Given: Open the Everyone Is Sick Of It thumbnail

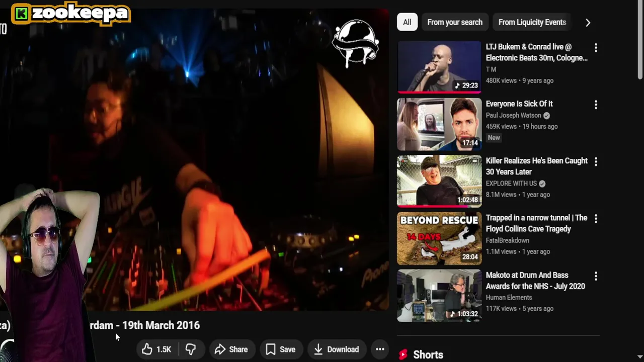Looking at the screenshot, I should (439, 124).
